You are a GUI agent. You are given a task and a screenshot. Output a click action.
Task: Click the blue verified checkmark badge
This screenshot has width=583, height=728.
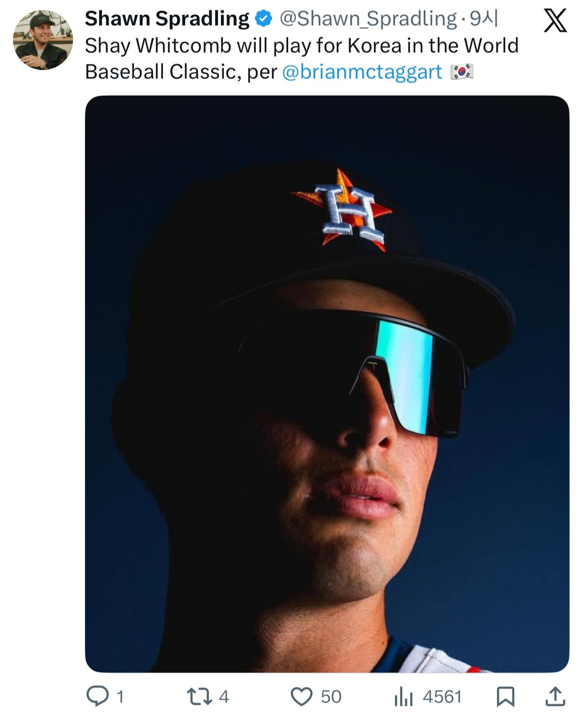(263, 19)
